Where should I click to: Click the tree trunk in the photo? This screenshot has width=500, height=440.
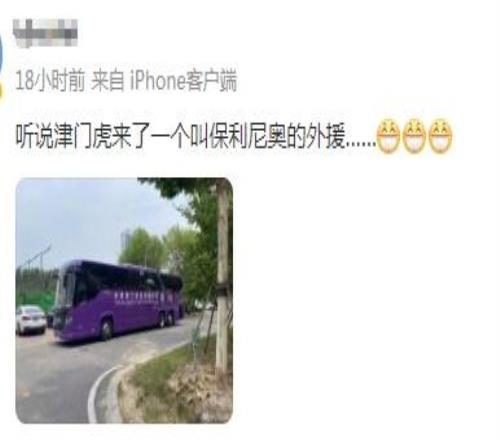[x=222, y=280]
